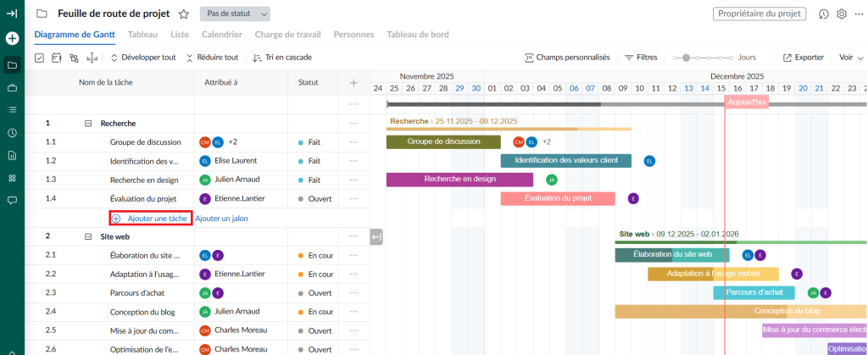Open the Voir dropdown menu

(849, 58)
